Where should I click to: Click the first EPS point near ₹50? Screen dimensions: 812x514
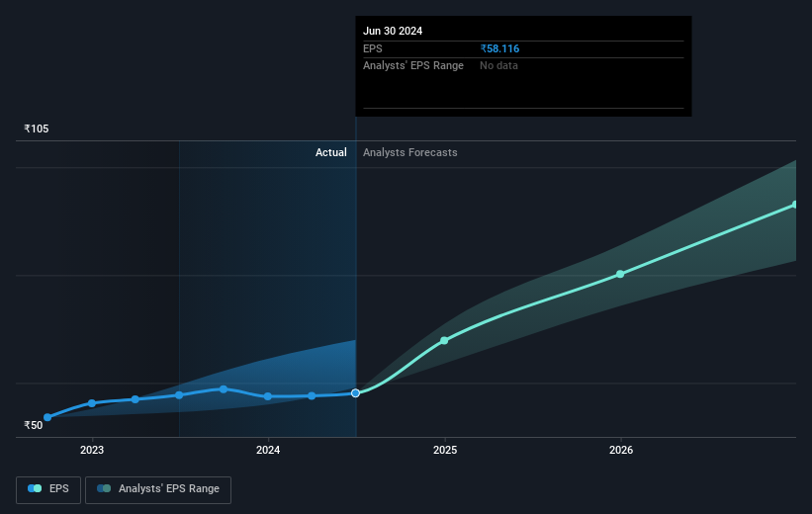(47, 417)
